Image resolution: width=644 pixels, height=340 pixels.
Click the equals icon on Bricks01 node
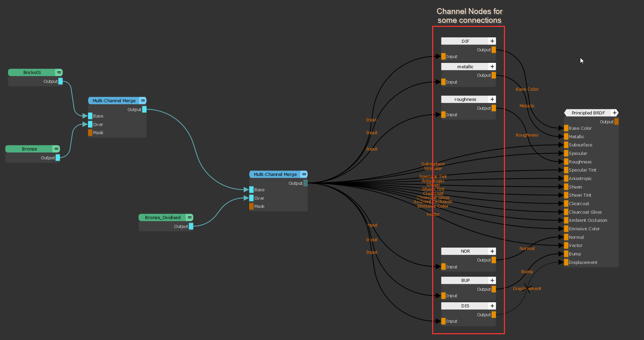(59, 72)
